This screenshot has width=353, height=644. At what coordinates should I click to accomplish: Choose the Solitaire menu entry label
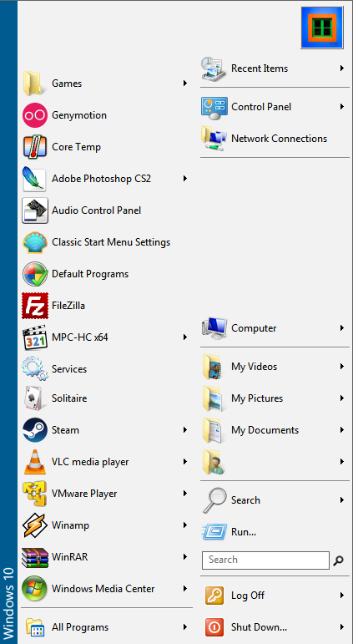tap(69, 398)
